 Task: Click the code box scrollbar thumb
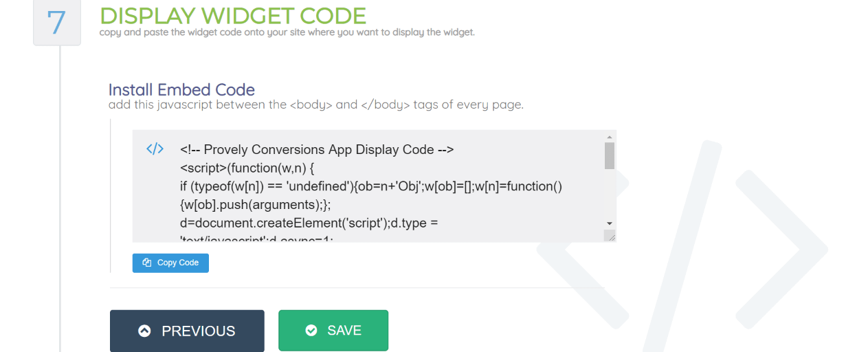tap(609, 155)
